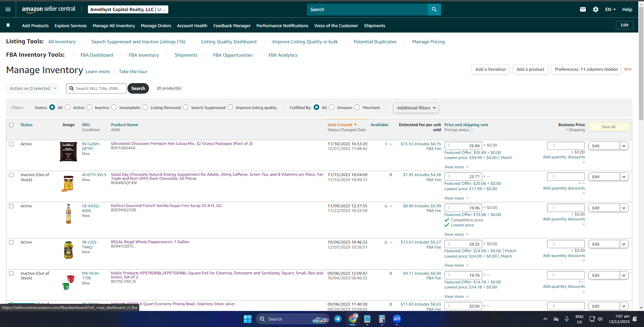Go to Account Health
The image size is (644, 327).
click(x=192, y=25)
